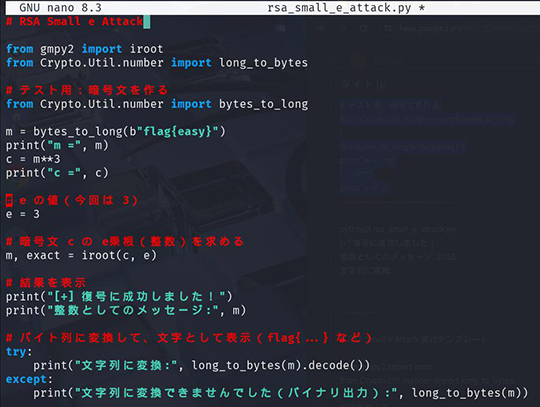Click 'long_to_bytes' in the import line
The height and width of the screenshot is (407, 540).
pos(263,63)
